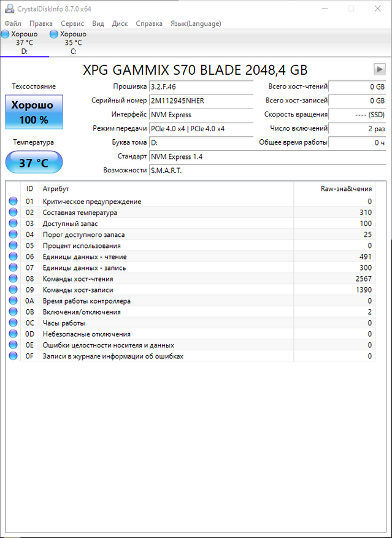Click the raw value 491
The height and width of the screenshot is (538, 392).
click(366, 256)
